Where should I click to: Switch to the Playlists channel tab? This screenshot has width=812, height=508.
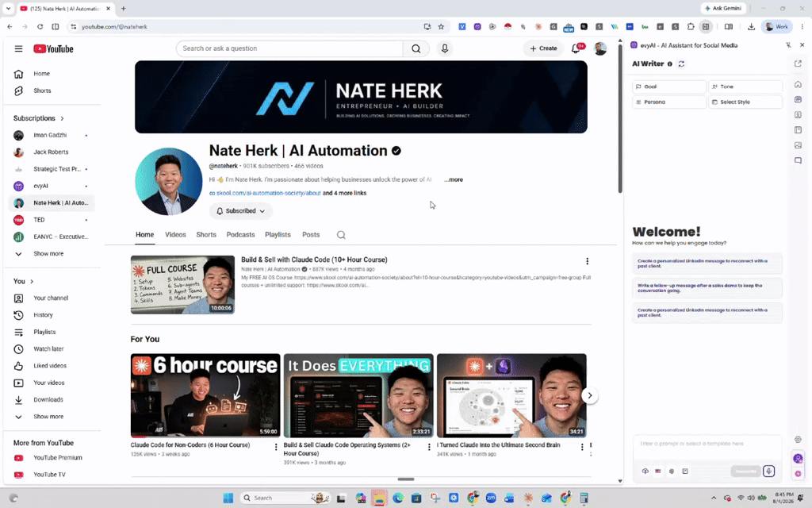(x=278, y=235)
